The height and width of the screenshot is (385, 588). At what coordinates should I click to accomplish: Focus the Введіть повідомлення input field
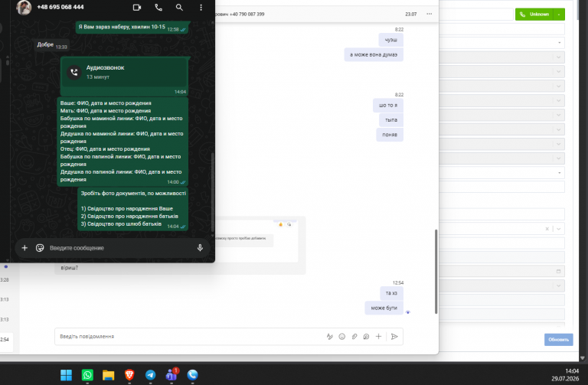(x=188, y=337)
